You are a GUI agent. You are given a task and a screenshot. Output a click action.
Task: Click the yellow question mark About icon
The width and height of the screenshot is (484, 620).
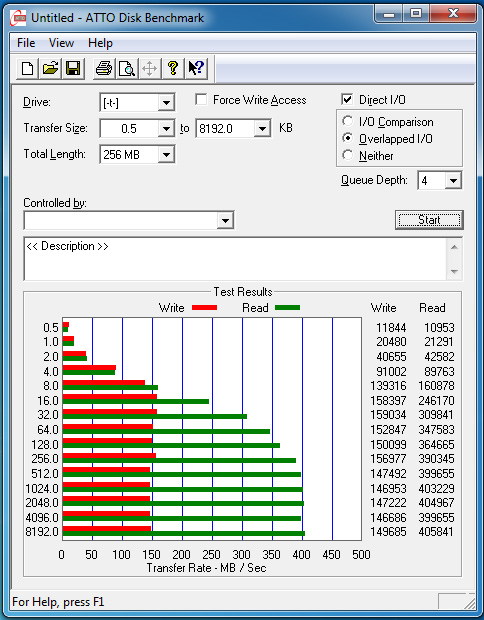pos(173,68)
